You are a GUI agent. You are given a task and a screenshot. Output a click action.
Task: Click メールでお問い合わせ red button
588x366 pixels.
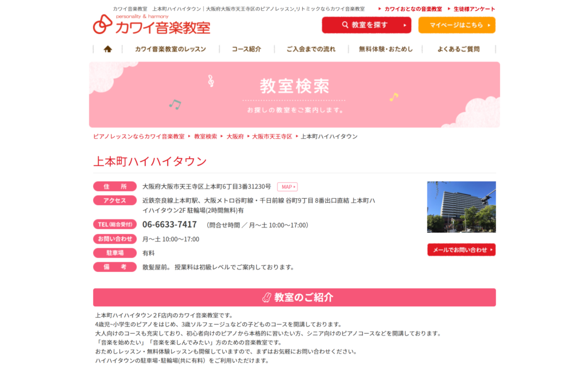[x=461, y=250]
